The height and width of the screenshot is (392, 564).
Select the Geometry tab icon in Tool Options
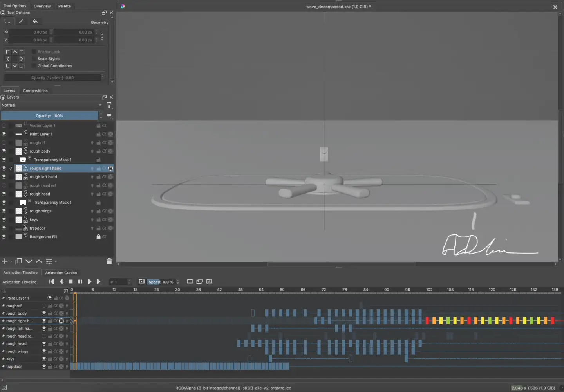point(7,21)
